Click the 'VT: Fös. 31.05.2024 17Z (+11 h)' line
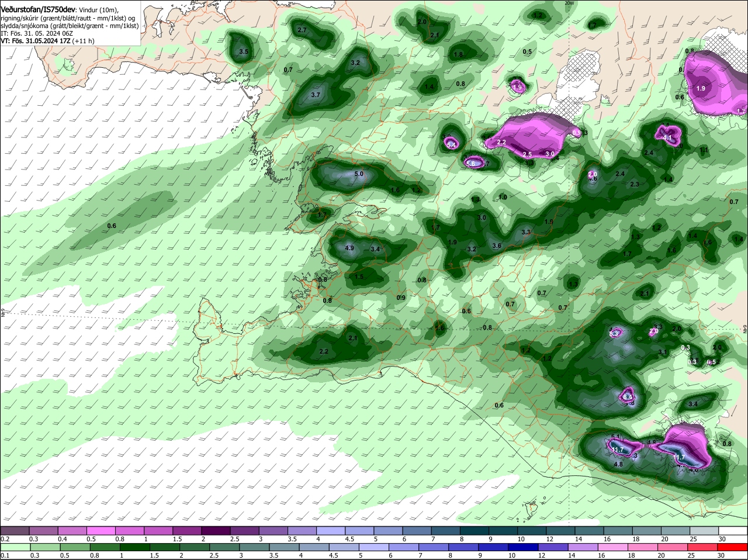This screenshot has height=560, width=748. (47, 41)
